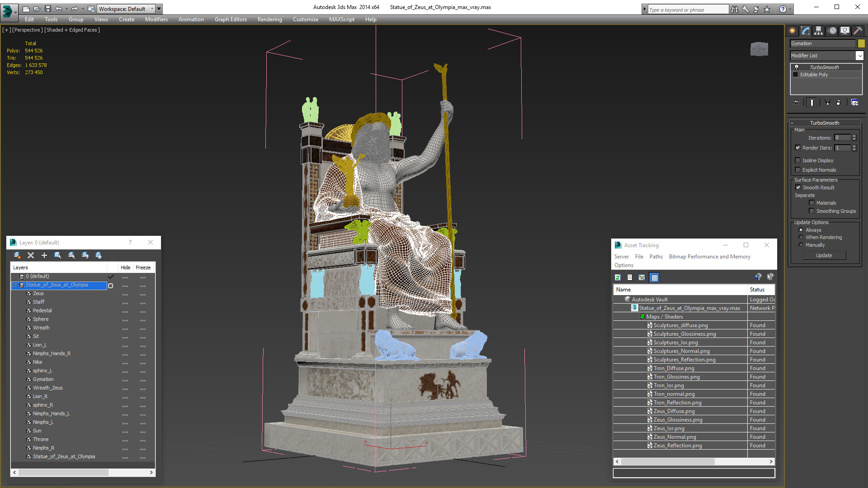Viewport: 868px width, 488px height.
Task: Open the quick access toolbar customize arrow
Action: [159, 9]
